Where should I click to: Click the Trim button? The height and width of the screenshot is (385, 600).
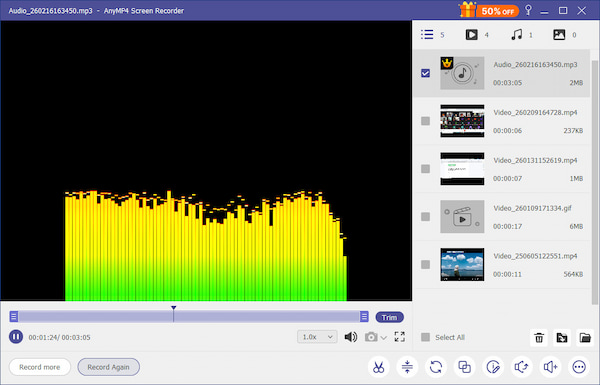point(390,317)
